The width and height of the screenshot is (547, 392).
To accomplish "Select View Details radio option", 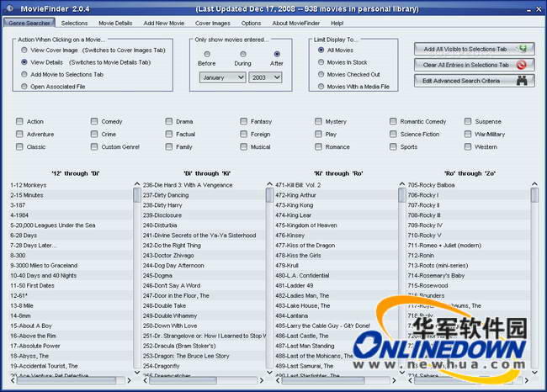I will tap(24, 62).
